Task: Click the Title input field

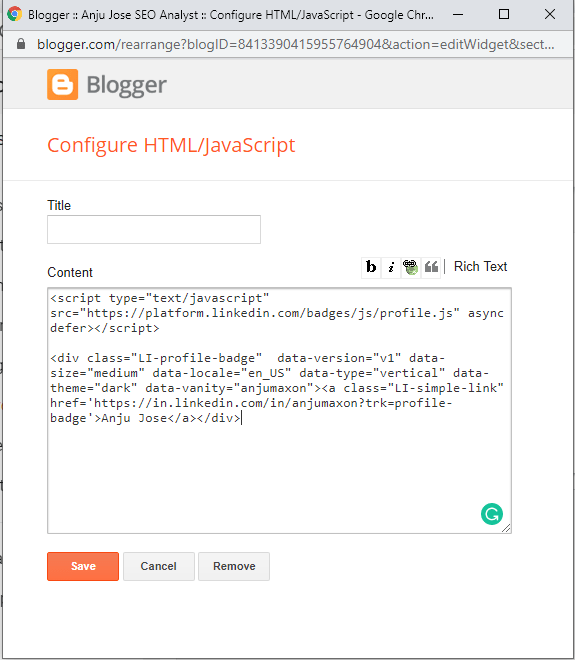Action: [154, 229]
